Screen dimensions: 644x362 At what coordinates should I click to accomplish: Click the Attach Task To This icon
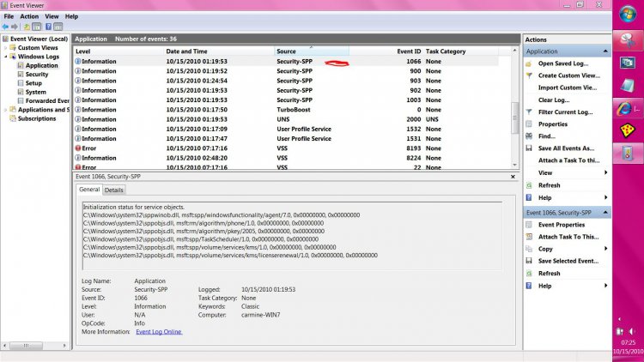[529, 237]
